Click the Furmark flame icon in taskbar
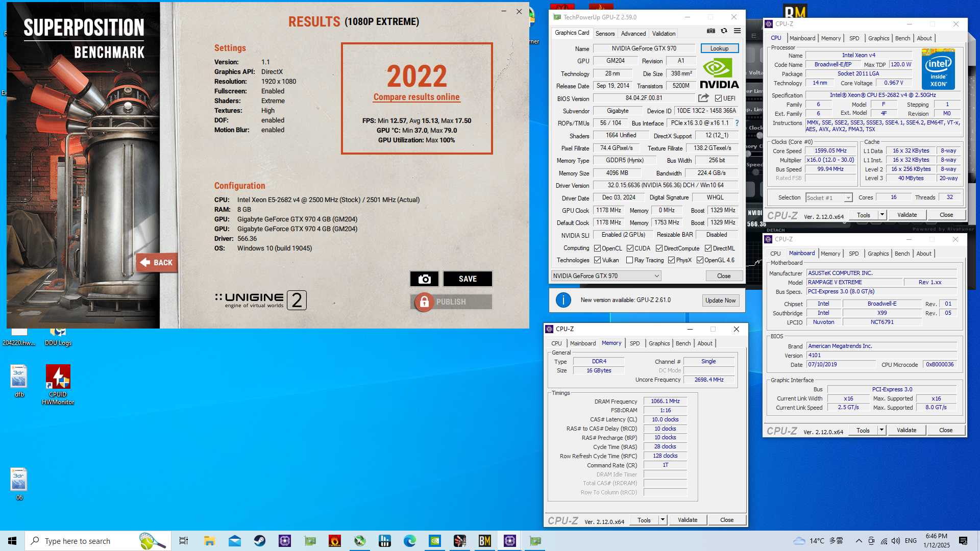Image resolution: width=980 pixels, height=551 pixels. (335, 541)
